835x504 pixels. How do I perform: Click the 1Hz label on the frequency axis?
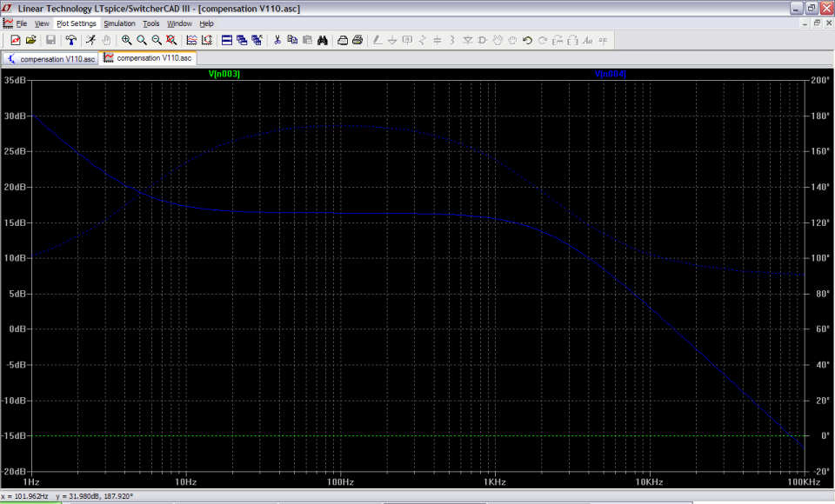click(31, 481)
